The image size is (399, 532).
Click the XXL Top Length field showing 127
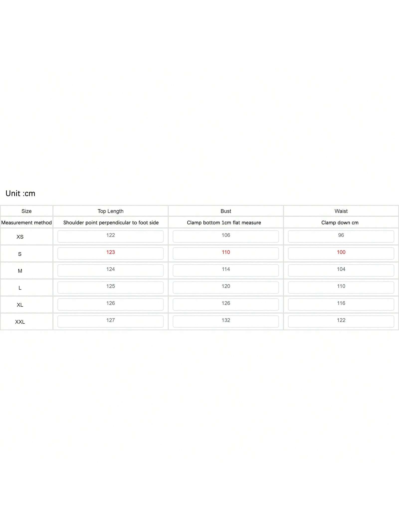point(110,321)
